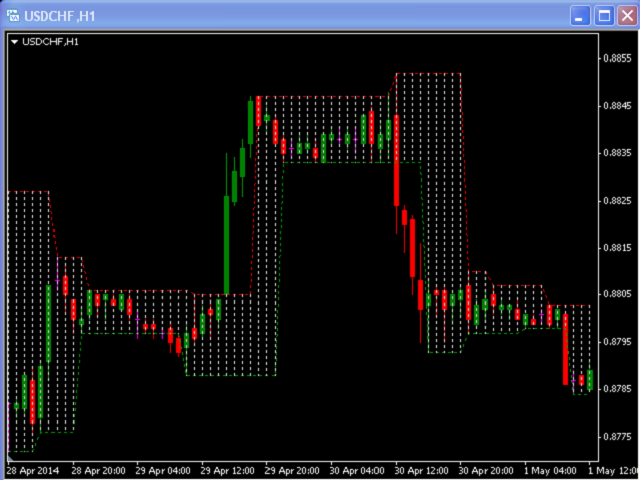The image size is (640, 480).
Task: Close the USDCHF,H1 chart window
Action: [628, 16]
